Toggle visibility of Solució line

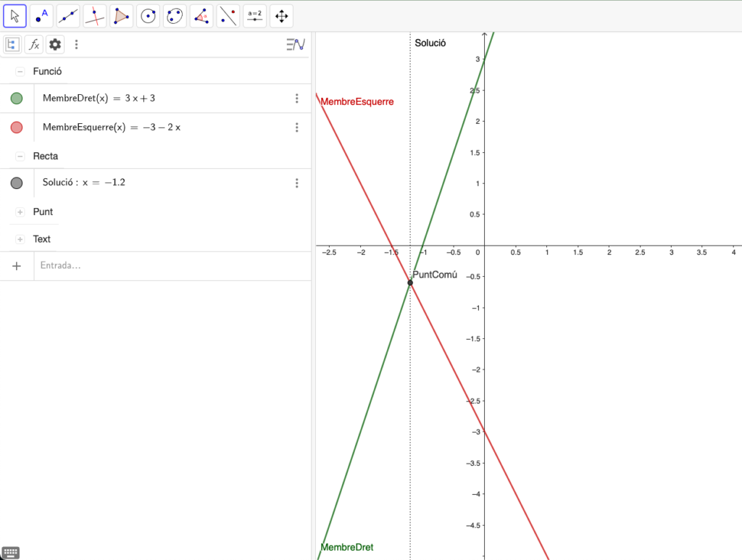17,183
